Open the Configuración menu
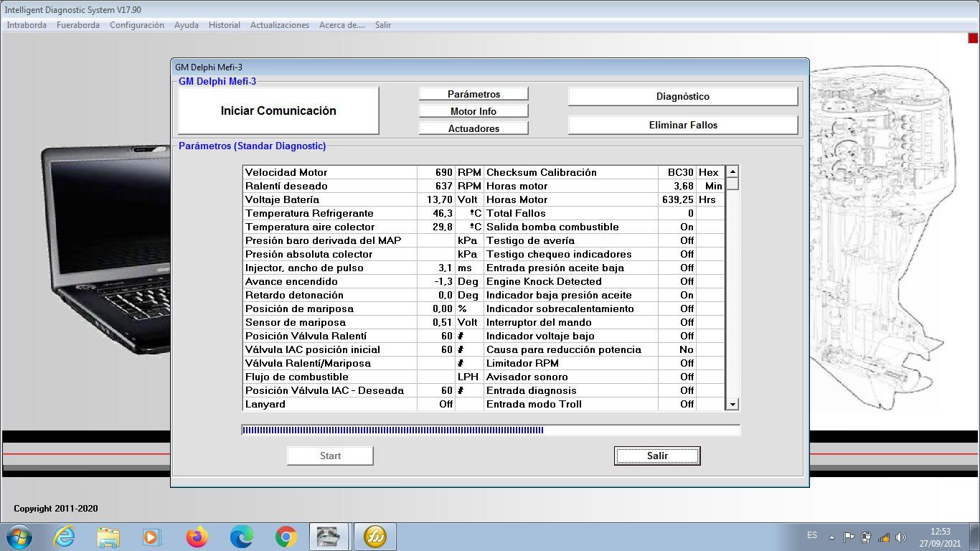The width and height of the screenshot is (980, 551). coord(136,25)
